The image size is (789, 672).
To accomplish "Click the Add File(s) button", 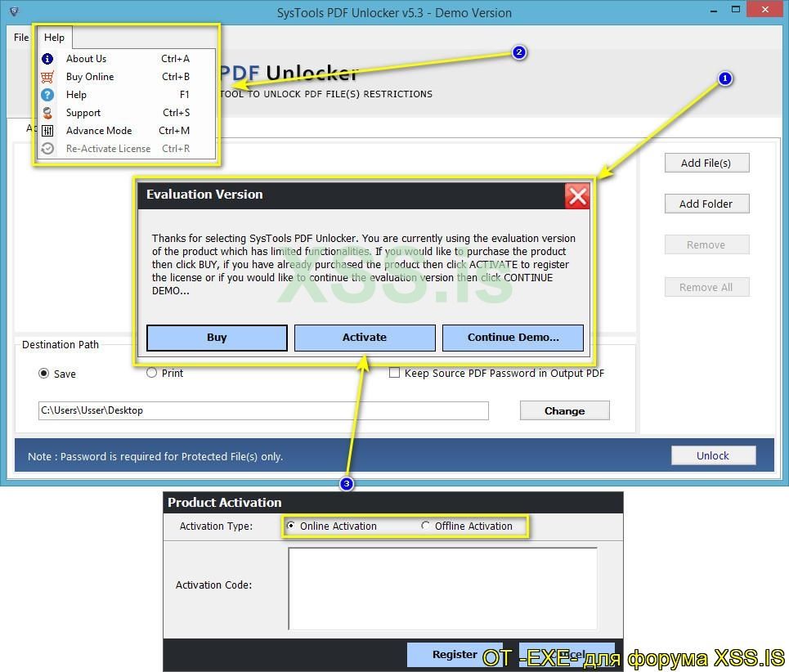I will (x=706, y=163).
